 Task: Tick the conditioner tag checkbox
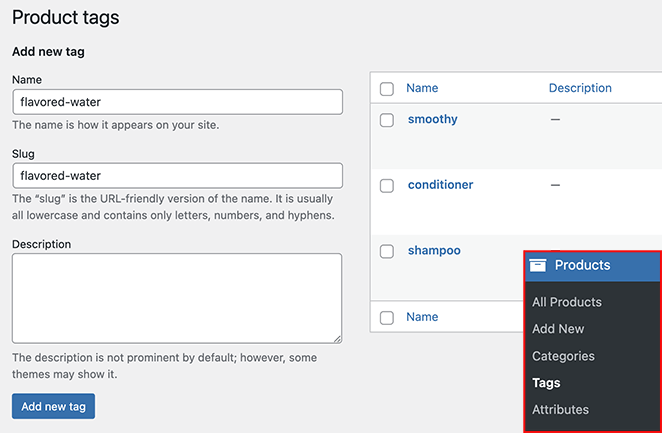[x=387, y=186]
